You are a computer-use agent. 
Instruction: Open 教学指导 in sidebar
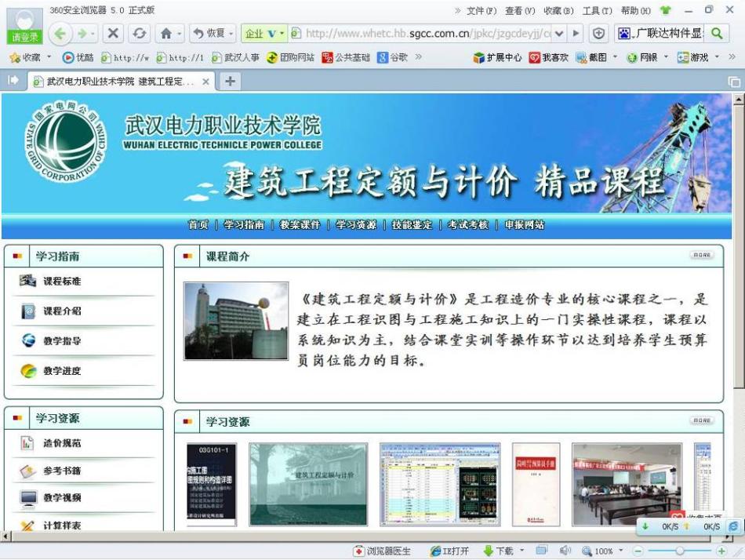point(62,341)
